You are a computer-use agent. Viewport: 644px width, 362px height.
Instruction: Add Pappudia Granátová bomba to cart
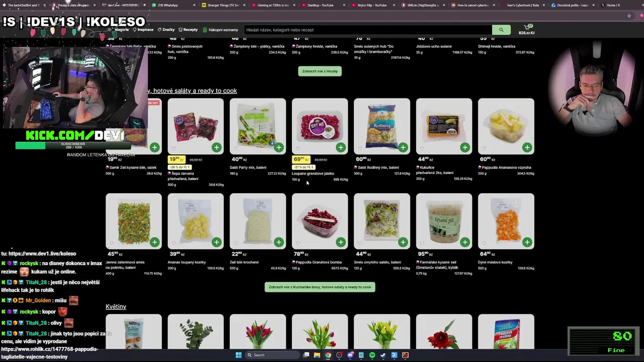click(341, 242)
